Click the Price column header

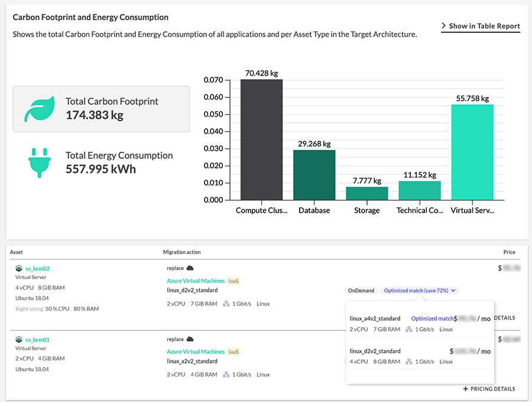click(x=510, y=252)
